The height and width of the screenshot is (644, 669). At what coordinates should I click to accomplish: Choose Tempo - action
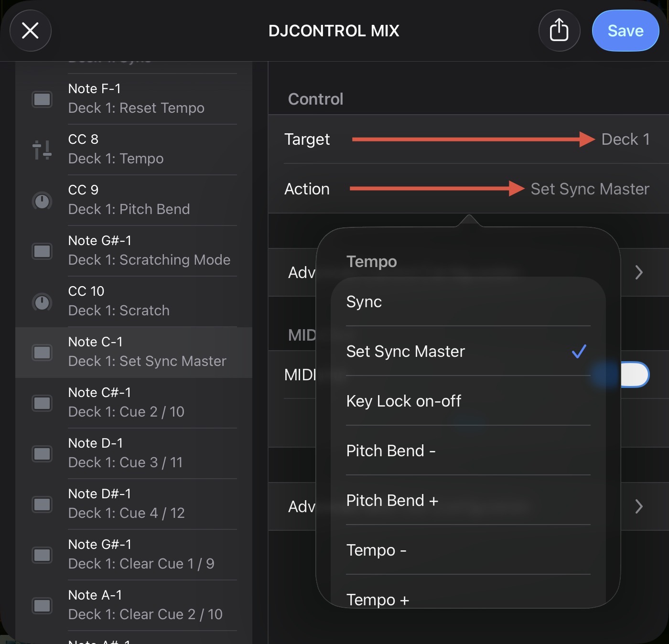468,550
